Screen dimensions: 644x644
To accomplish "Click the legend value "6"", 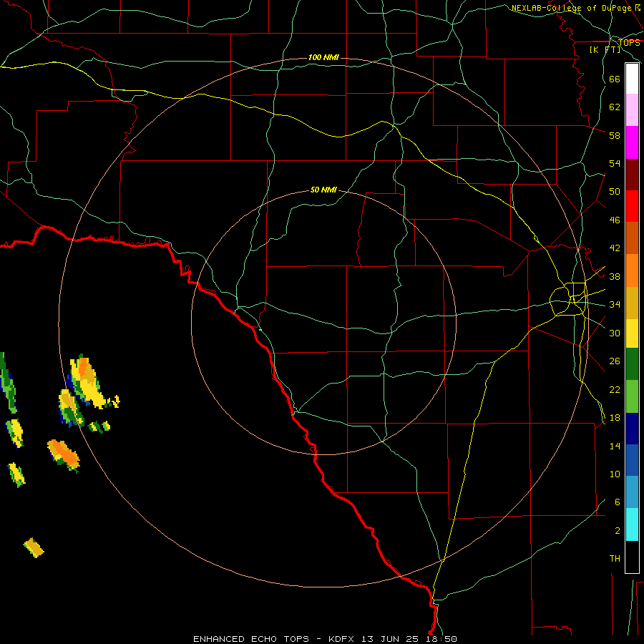I will point(618,502).
